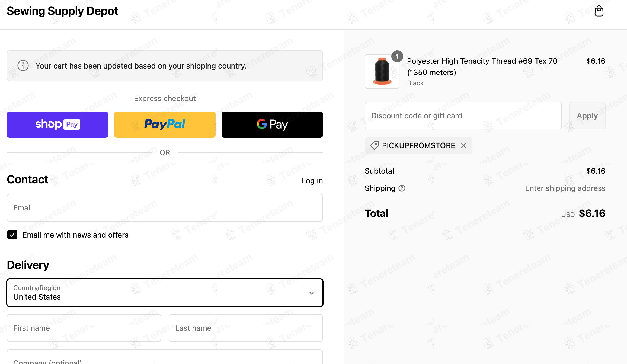Click the Country/Region chevron arrow

tap(312, 293)
